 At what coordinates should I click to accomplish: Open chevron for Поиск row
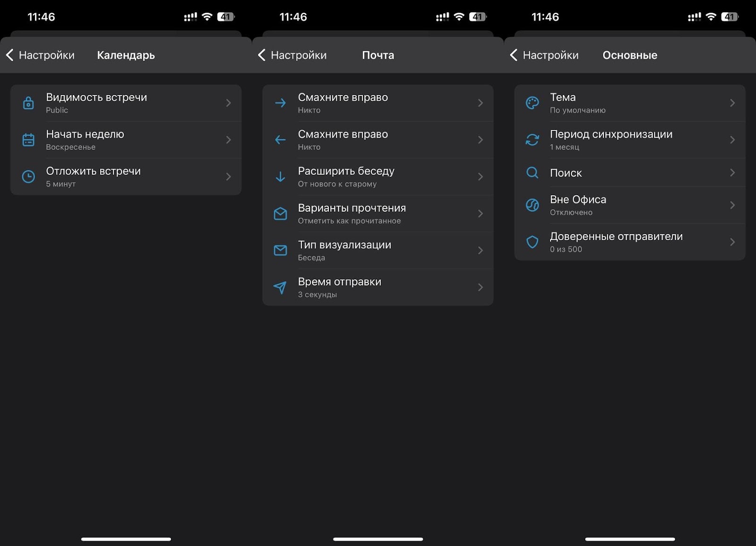pos(732,173)
